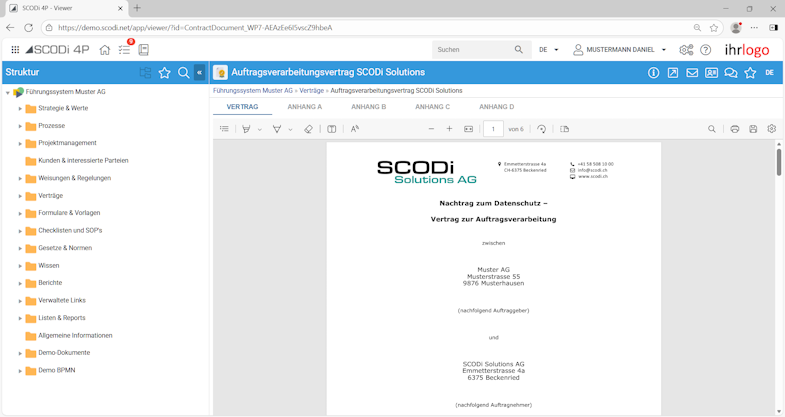Switch to the ANHANG C tab
Screen dimensions: 785x417
433,107
